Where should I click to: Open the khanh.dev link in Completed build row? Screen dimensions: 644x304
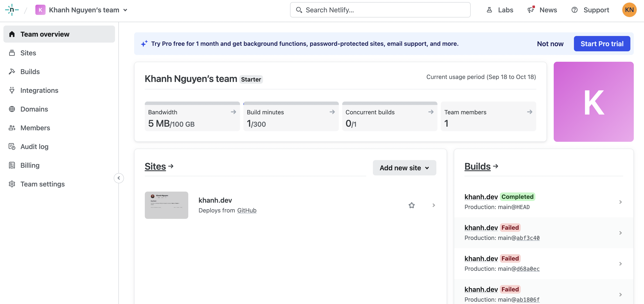(x=481, y=197)
